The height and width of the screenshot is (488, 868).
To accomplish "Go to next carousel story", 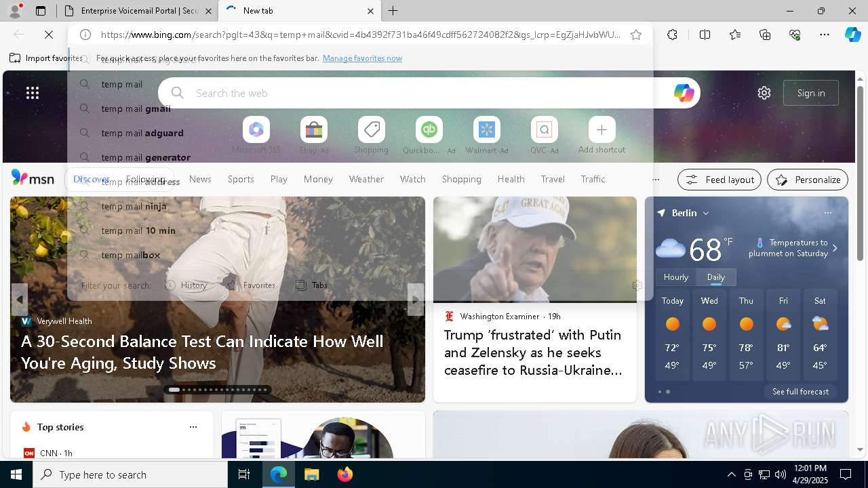I will [x=415, y=299].
